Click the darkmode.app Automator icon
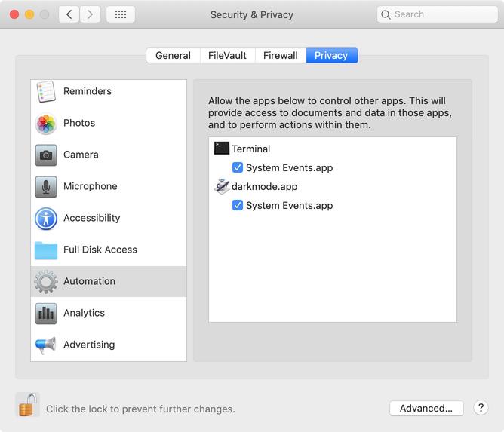This screenshot has height=432, width=504. [x=222, y=186]
